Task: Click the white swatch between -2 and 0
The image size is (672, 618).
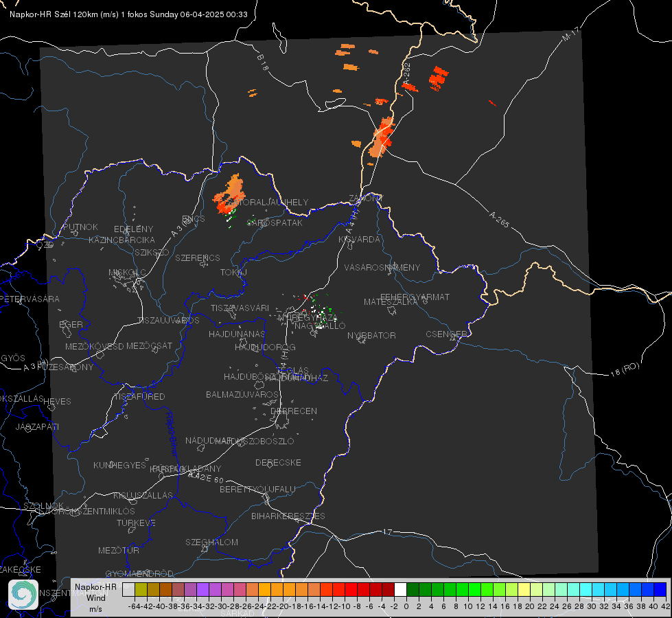Action: coord(400,590)
